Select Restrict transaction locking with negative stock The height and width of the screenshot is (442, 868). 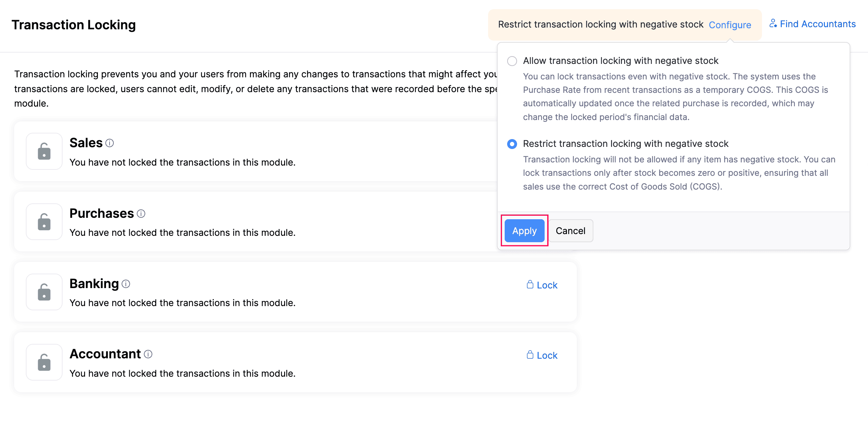[x=511, y=144]
